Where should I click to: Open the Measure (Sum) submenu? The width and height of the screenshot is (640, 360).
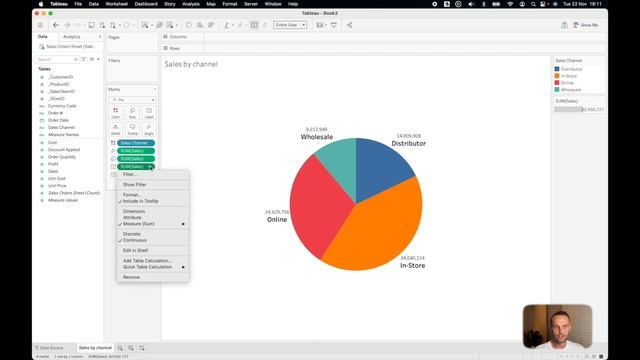[x=153, y=224]
